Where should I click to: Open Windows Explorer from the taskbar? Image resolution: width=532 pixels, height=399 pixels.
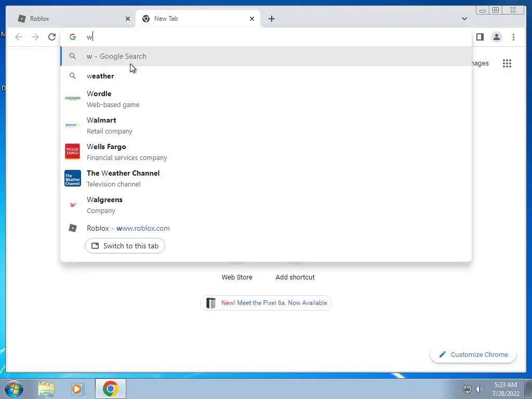point(46,389)
